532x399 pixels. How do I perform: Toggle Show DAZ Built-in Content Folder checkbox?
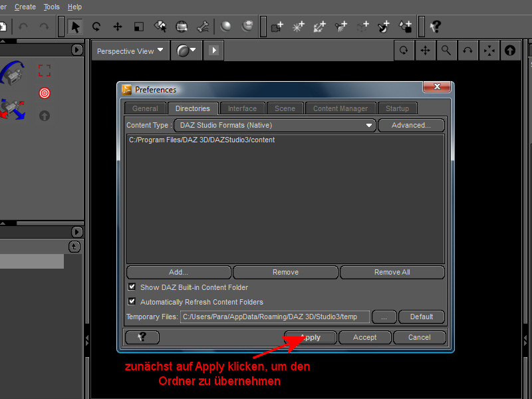[132, 287]
